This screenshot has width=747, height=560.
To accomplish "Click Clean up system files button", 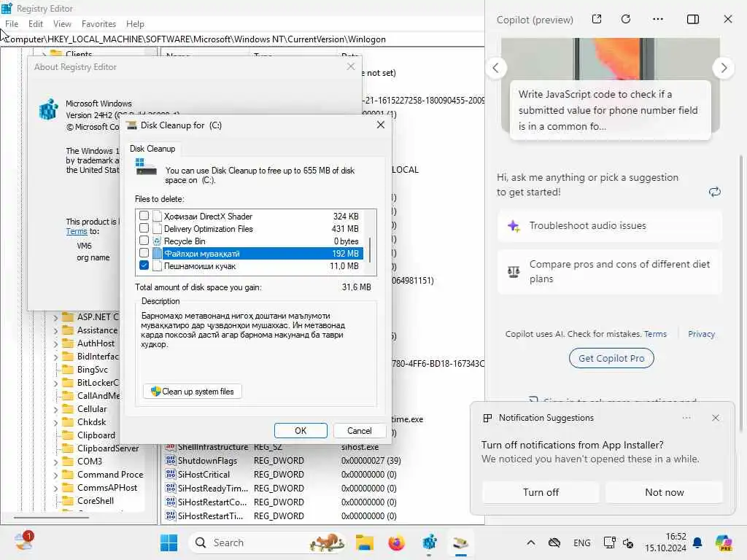I will 193,392.
